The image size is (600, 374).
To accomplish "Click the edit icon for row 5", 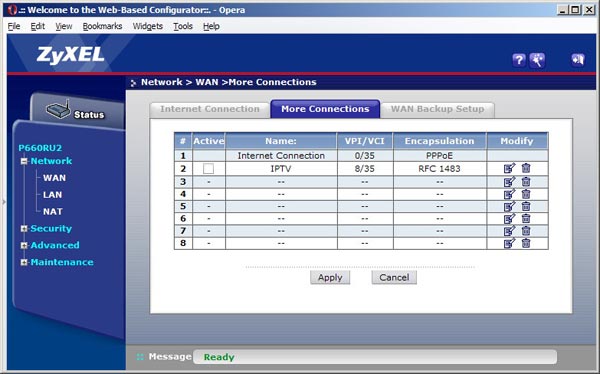I will pyautogui.click(x=509, y=206).
